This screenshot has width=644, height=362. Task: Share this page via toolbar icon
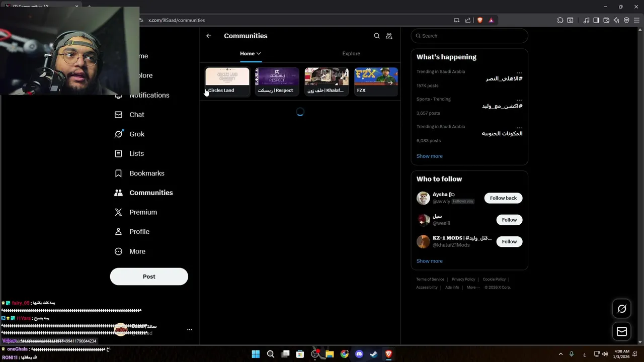click(468, 20)
